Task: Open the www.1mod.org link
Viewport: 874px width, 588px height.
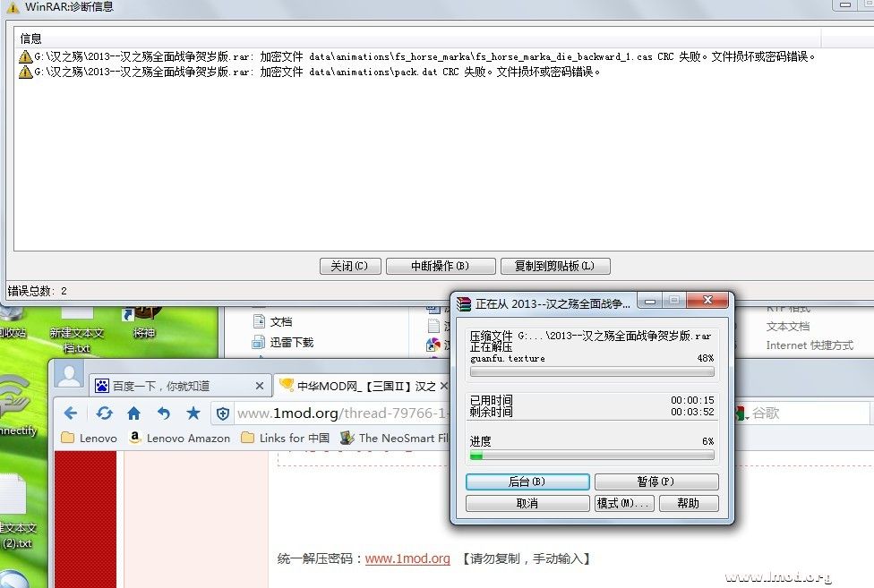Action: tap(407, 558)
